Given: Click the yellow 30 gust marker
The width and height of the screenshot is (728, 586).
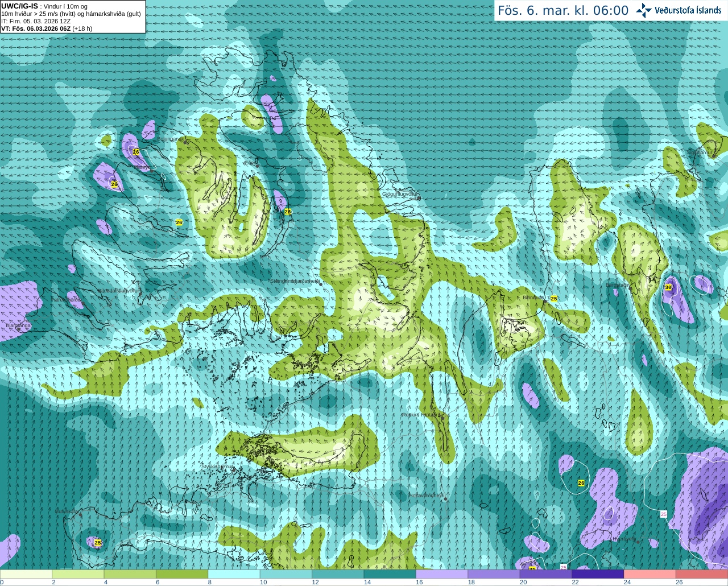Looking at the screenshot, I should pyautogui.click(x=668, y=287).
